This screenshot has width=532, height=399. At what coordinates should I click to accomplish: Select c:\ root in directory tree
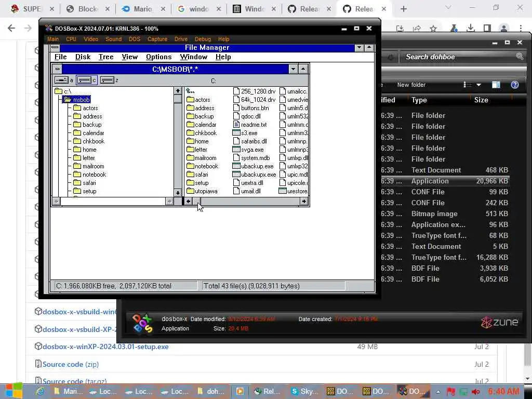click(x=63, y=91)
